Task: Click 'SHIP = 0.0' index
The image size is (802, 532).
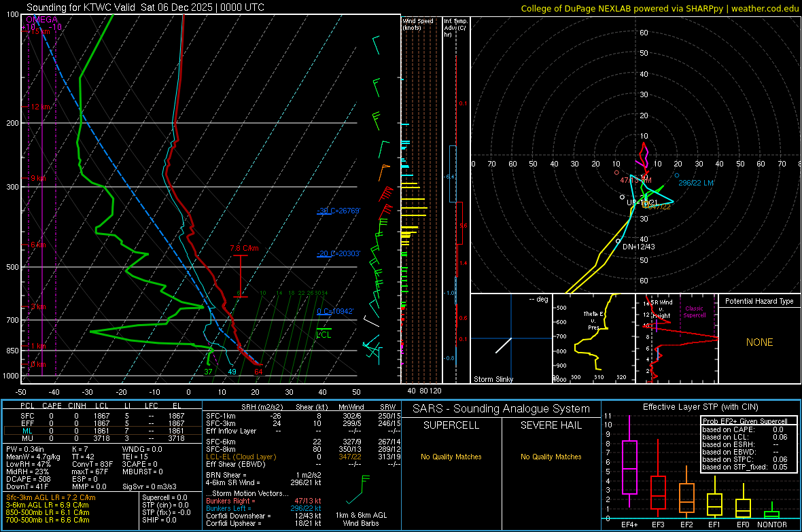Action: (x=159, y=520)
